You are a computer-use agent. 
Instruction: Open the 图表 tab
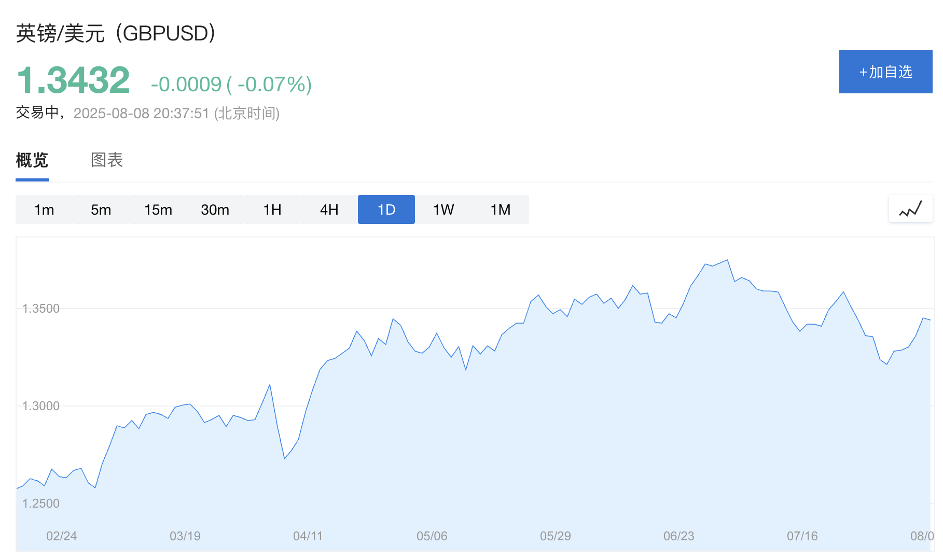coord(107,160)
